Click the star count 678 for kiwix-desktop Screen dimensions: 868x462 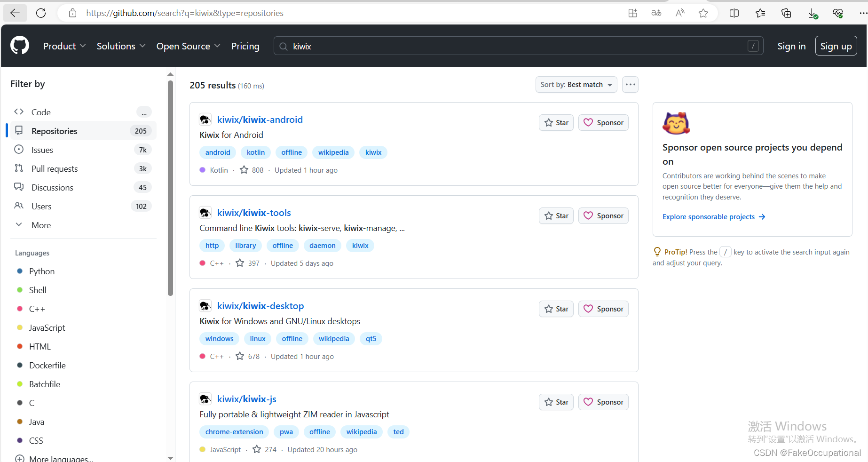pyautogui.click(x=248, y=356)
